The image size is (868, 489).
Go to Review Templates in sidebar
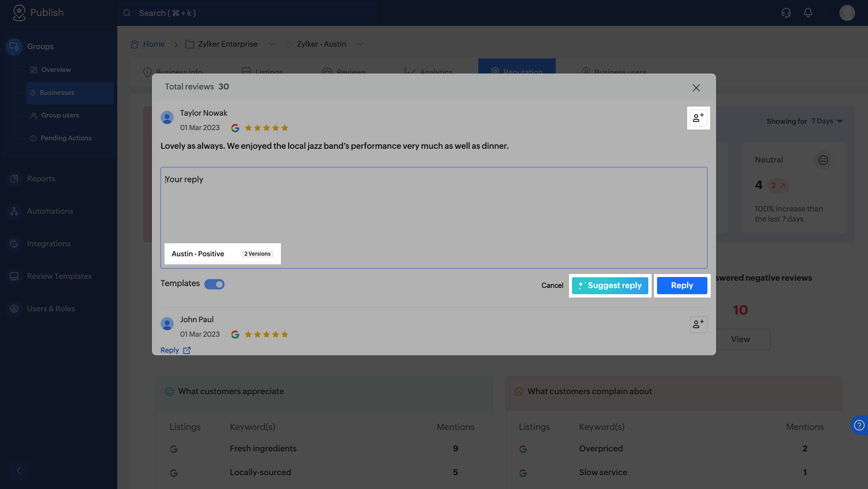(59, 276)
